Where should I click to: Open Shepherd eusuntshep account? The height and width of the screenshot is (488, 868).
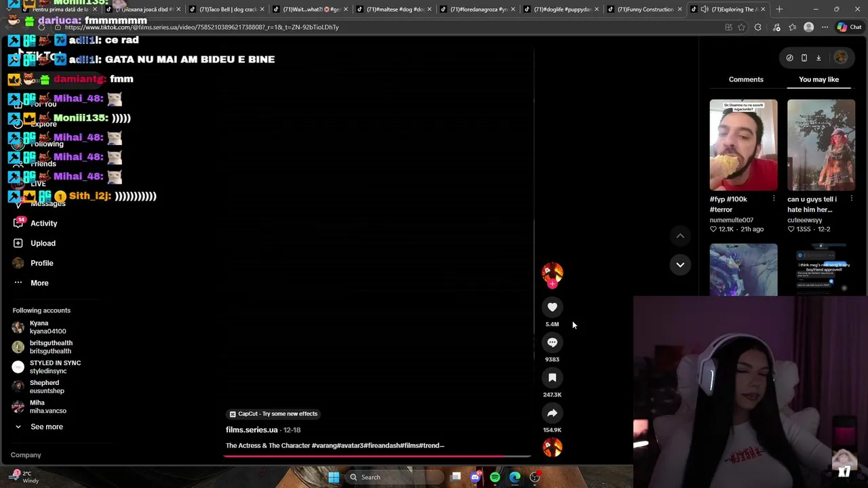38,386
